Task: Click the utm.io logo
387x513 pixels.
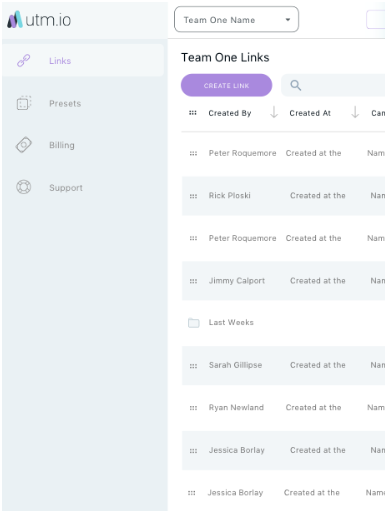Action: tap(39, 20)
